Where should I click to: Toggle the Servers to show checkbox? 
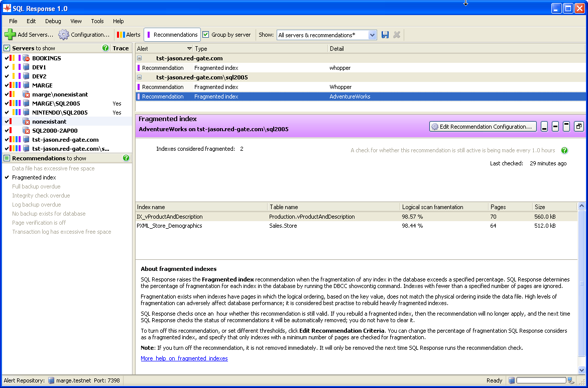(7, 48)
